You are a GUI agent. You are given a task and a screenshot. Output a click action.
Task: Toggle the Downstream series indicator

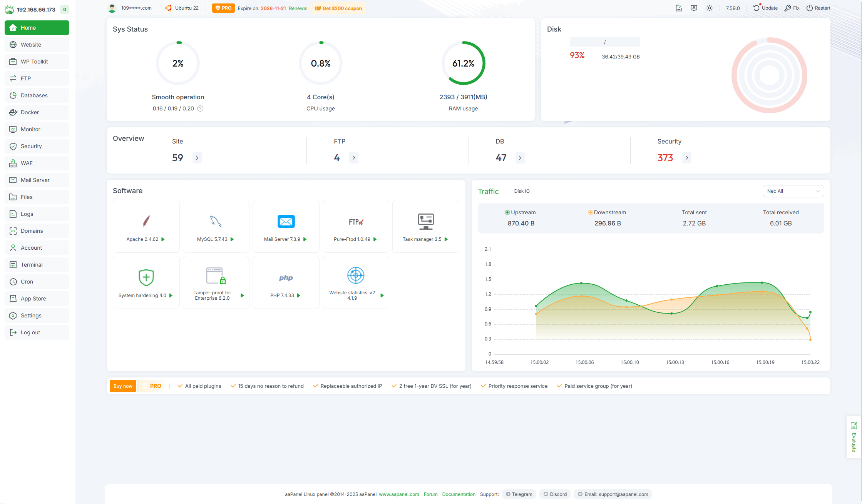click(590, 212)
